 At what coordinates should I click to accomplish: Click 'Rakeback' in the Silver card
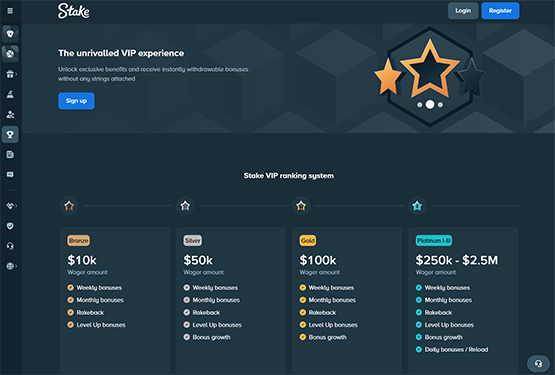(x=206, y=312)
